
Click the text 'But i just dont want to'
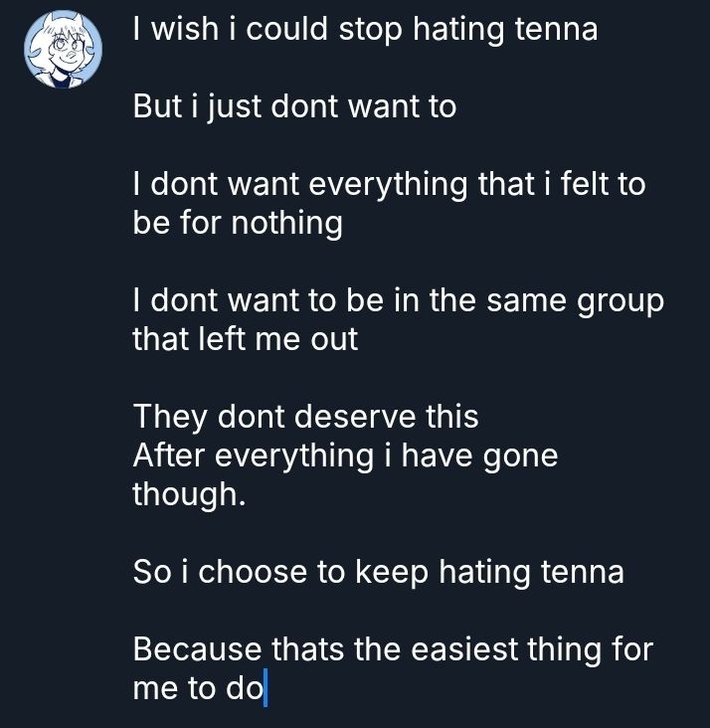click(x=294, y=107)
